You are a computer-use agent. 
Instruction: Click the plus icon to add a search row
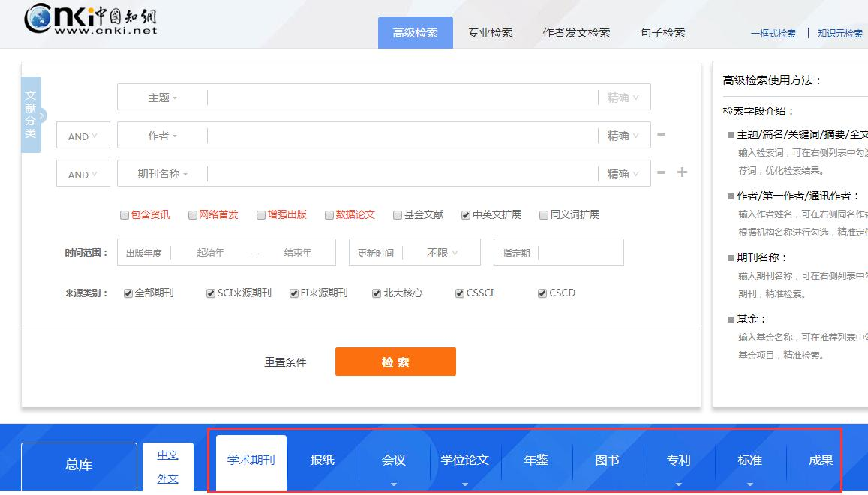pos(682,172)
